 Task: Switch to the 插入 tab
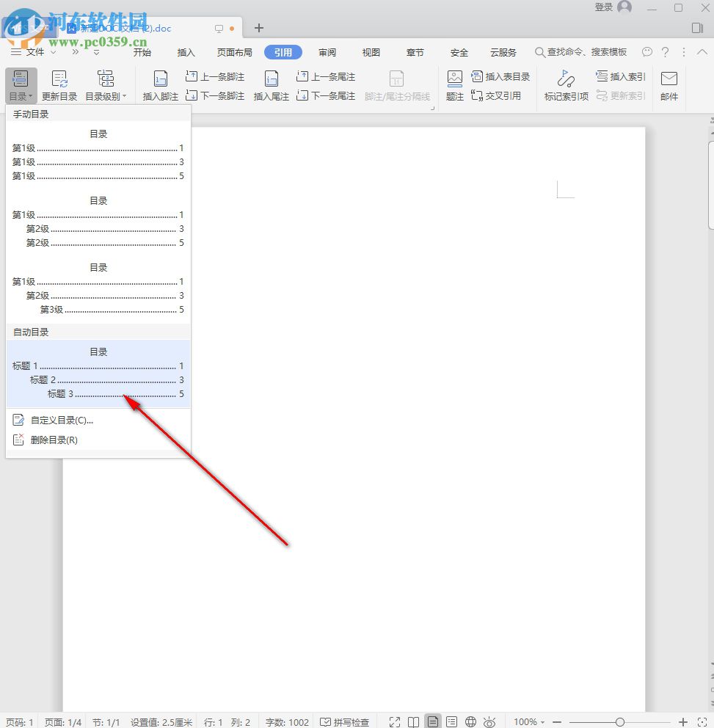[x=186, y=52]
